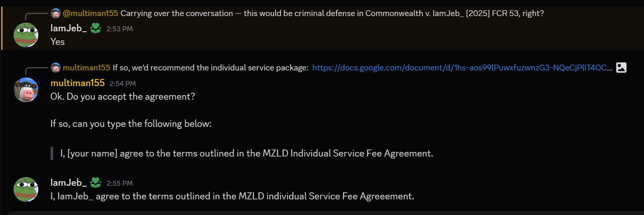Click the IamJeb_ username at 2:55 PM
644x215 pixels.
[68, 182]
